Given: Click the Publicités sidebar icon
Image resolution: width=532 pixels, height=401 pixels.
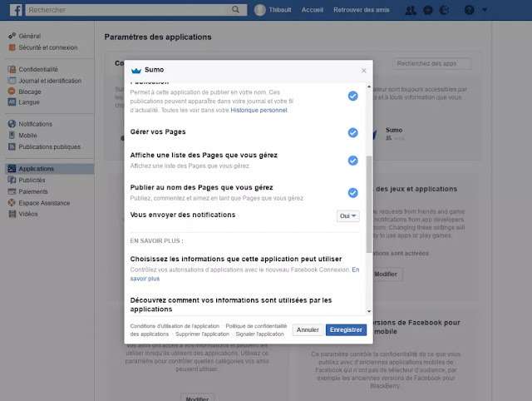Looking at the screenshot, I should [x=12, y=180].
